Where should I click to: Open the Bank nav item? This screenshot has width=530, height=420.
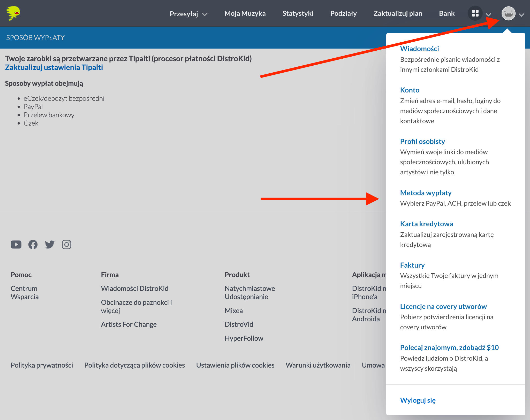point(446,13)
